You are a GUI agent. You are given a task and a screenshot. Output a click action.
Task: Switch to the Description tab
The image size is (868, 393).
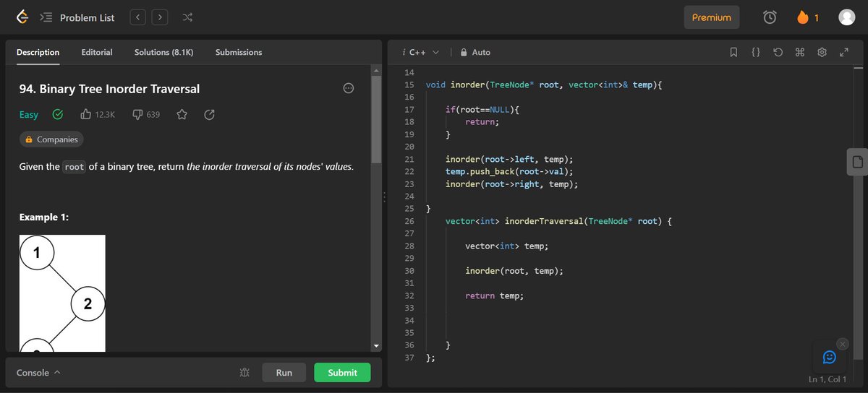pyautogui.click(x=38, y=52)
